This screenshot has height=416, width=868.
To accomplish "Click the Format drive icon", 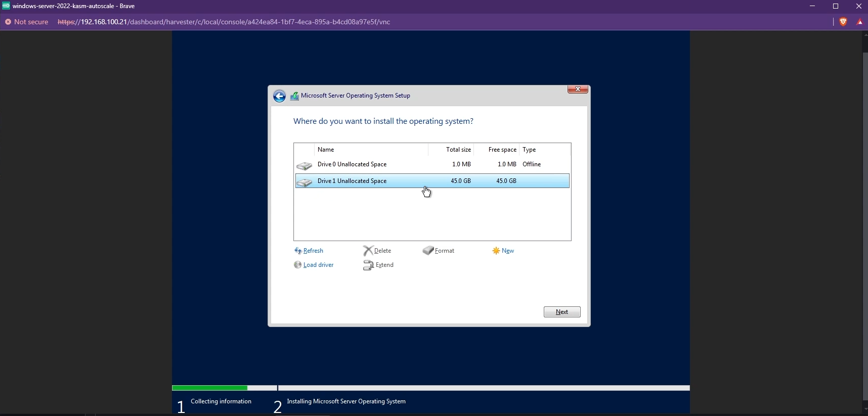I will (428, 251).
